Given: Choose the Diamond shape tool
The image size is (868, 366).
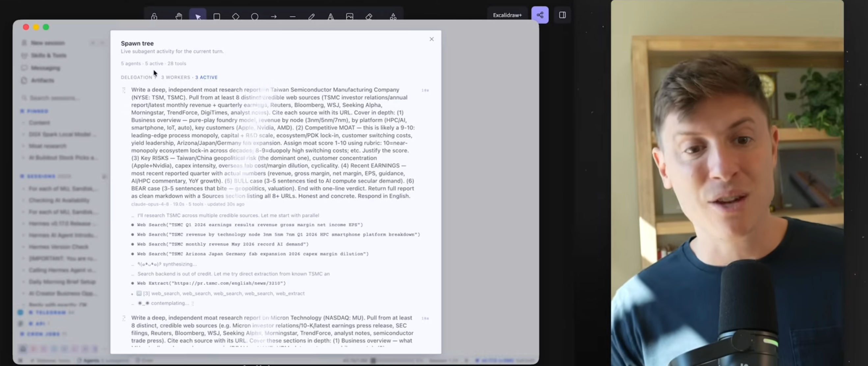Looking at the screenshot, I should pos(235,16).
